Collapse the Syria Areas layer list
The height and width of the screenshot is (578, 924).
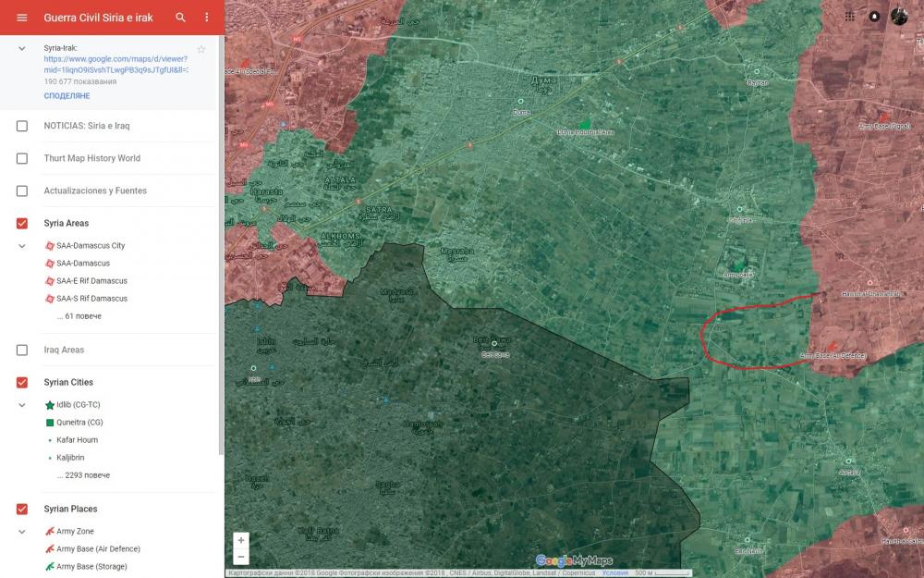pos(22,246)
